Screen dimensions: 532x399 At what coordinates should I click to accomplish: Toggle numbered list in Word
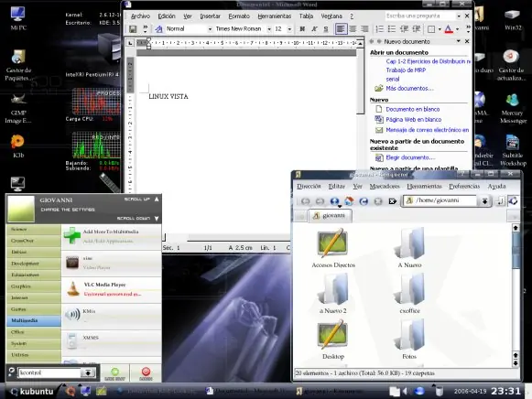(x=380, y=29)
